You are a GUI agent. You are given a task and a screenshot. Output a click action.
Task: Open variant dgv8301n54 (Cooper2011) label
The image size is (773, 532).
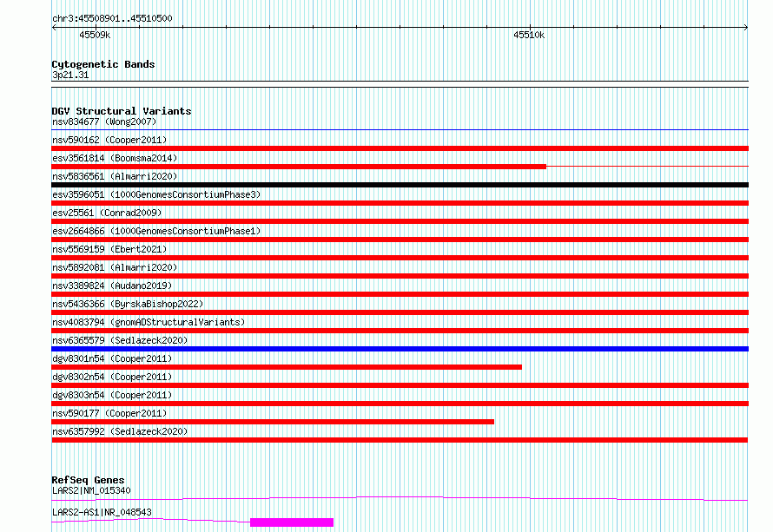112,358
